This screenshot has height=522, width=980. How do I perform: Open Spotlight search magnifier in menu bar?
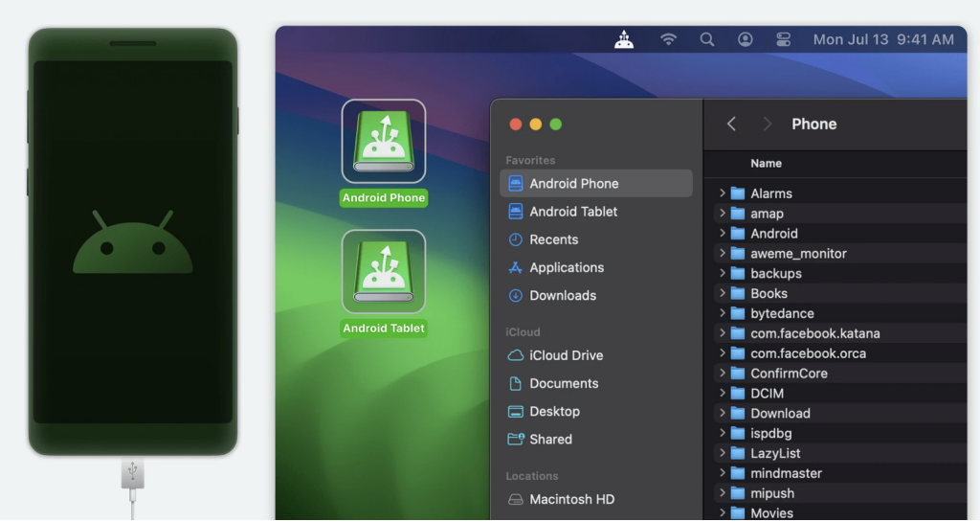pyautogui.click(x=707, y=39)
